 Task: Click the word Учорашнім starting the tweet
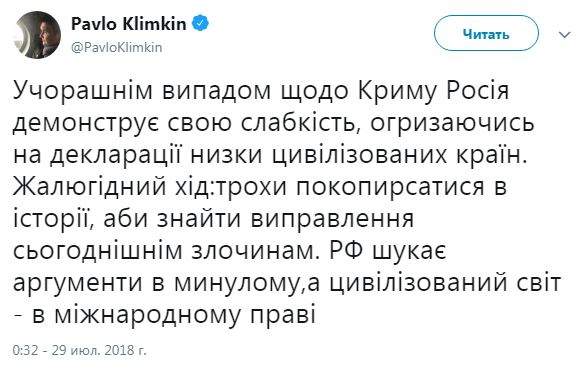83,90
